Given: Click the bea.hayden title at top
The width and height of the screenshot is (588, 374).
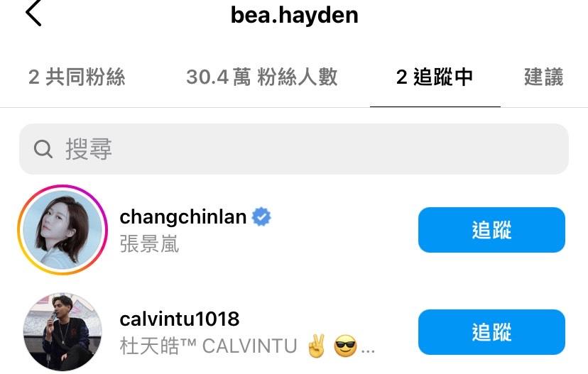Looking at the screenshot, I should pos(295,16).
